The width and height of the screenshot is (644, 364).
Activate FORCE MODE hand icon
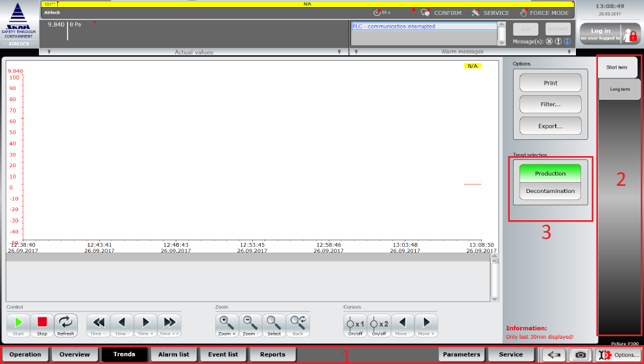tap(523, 13)
